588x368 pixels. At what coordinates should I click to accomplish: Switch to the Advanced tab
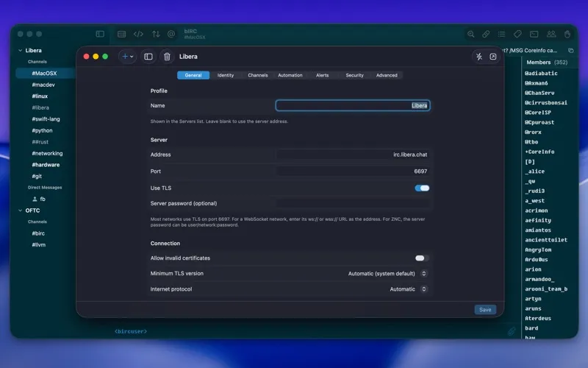(387, 75)
